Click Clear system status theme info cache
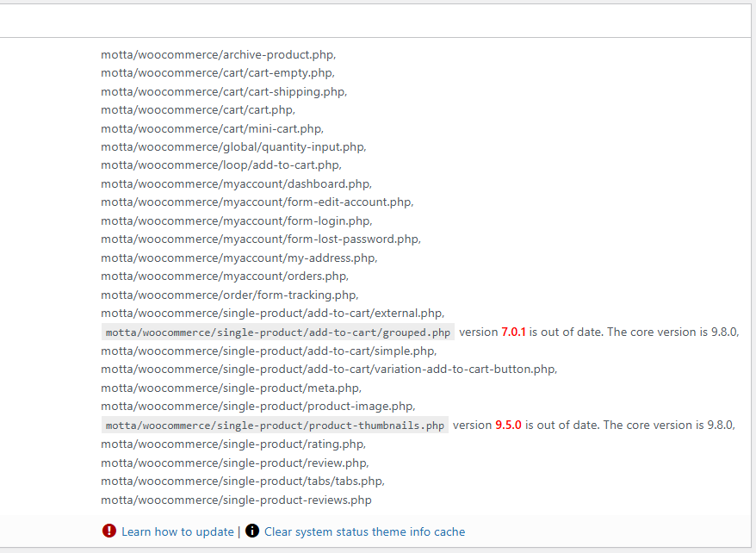The width and height of the screenshot is (756, 553). coord(364,531)
